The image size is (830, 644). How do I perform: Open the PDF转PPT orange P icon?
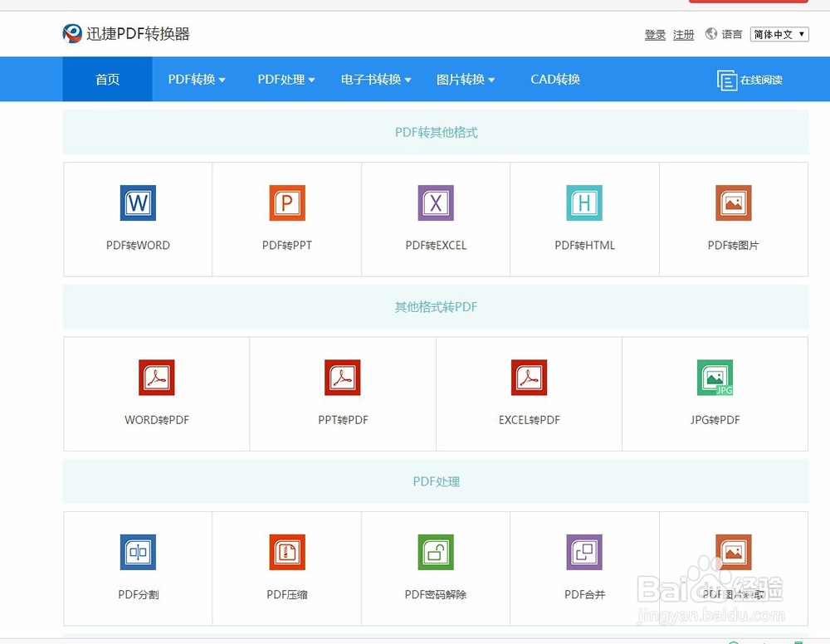coord(287,202)
